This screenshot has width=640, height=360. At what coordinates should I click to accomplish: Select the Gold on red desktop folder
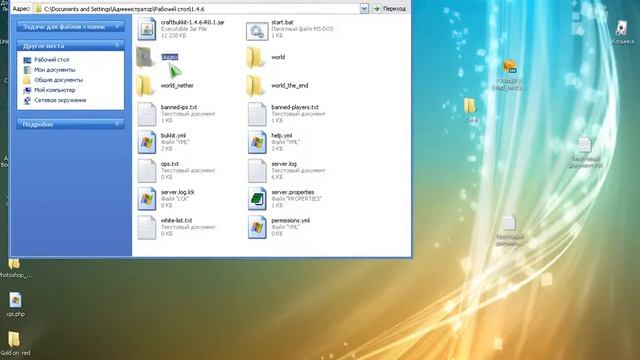(14, 339)
